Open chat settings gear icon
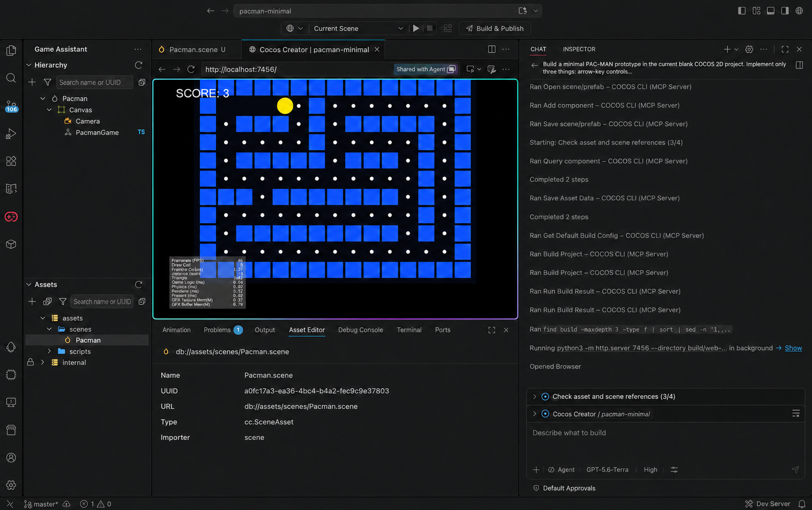The width and height of the screenshot is (812, 510). pyautogui.click(x=749, y=49)
